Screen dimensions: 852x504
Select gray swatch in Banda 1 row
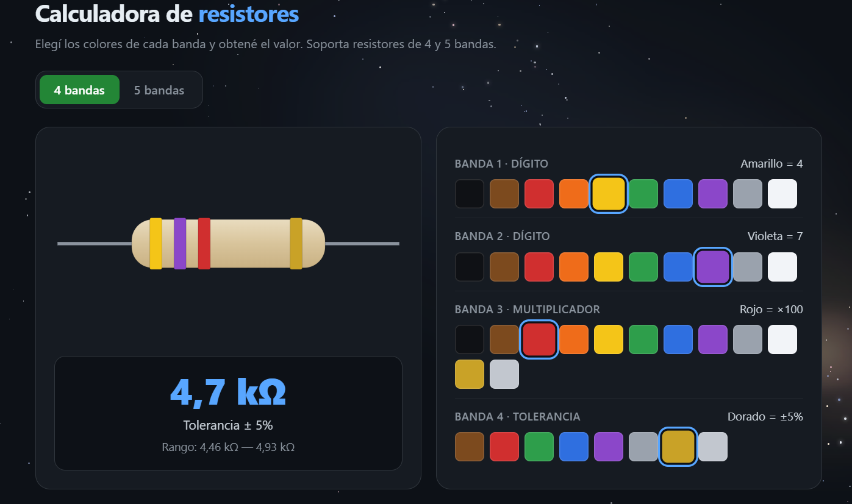coord(748,194)
